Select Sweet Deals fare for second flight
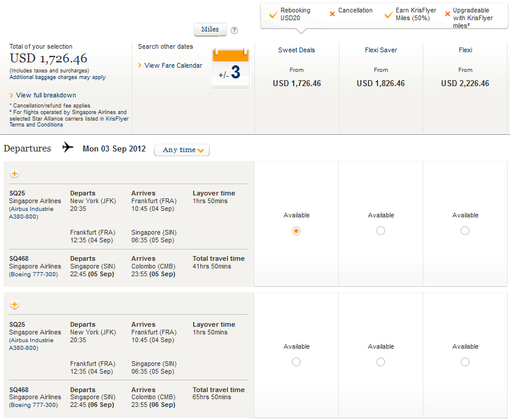The image size is (510, 420). pyautogui.click(x=296, y=362)
